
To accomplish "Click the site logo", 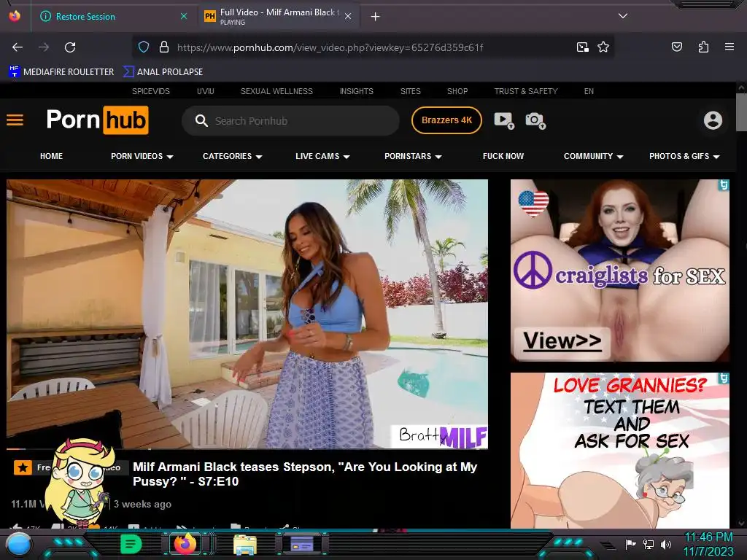I will click(x=97, y=120).
